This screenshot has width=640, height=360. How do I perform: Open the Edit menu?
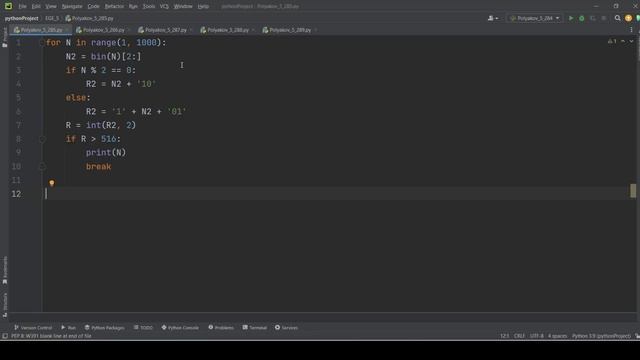tap(36, 6)
